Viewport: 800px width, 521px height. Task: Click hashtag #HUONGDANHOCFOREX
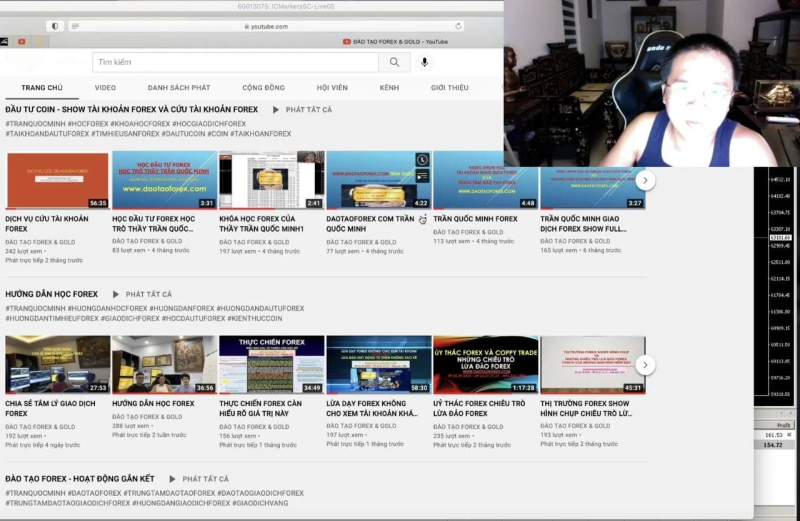pos(107,309)
